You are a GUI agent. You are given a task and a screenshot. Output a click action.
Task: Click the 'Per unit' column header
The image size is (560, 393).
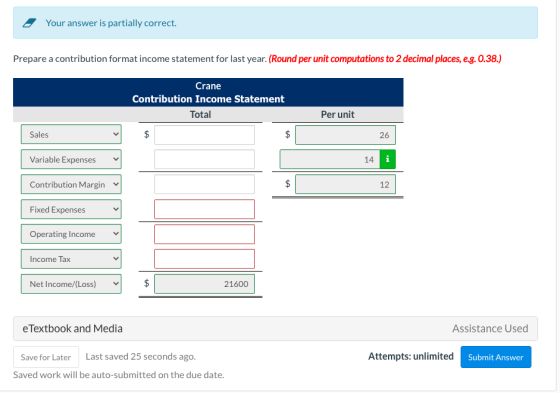point(338,115)
